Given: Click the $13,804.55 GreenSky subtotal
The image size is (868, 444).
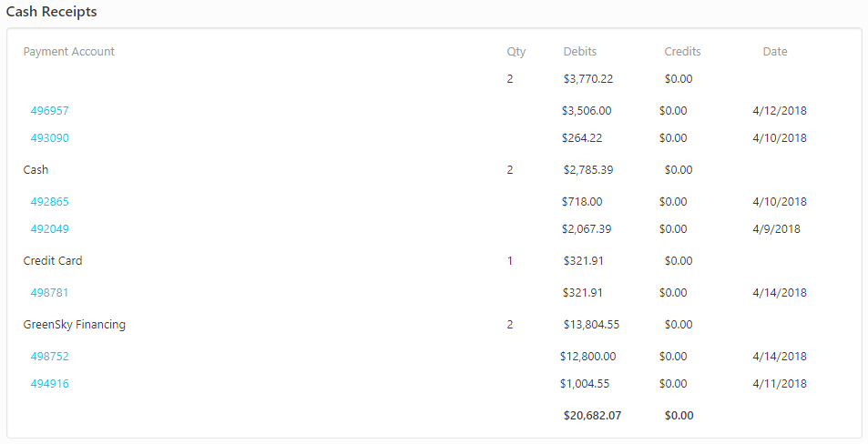Looking at the screenshot, I should pos(591,325).
